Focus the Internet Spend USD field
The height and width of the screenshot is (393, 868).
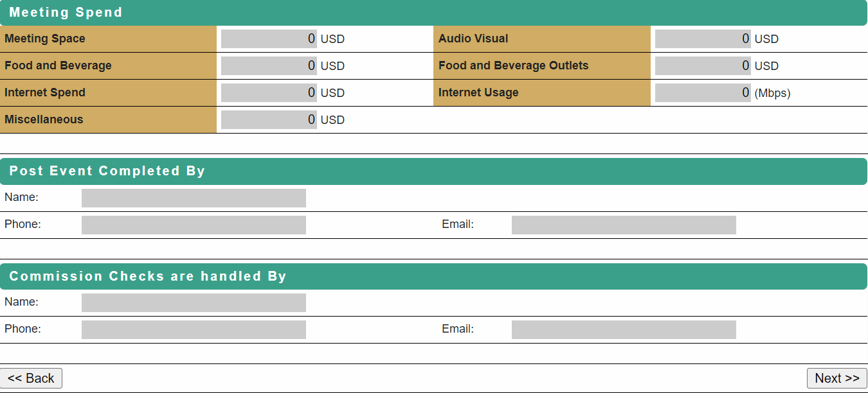[x=269, y=92]
